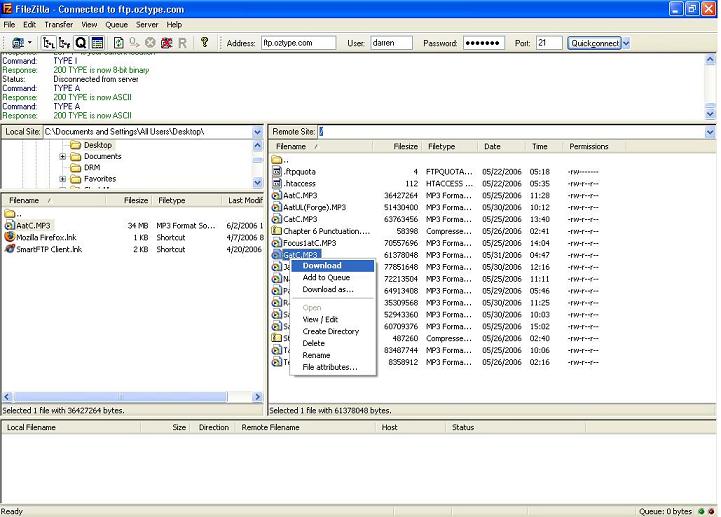Viewport: 721px width, 517px height.
Task: Click the .ftpquota file icon
Action: coord(276,172)
